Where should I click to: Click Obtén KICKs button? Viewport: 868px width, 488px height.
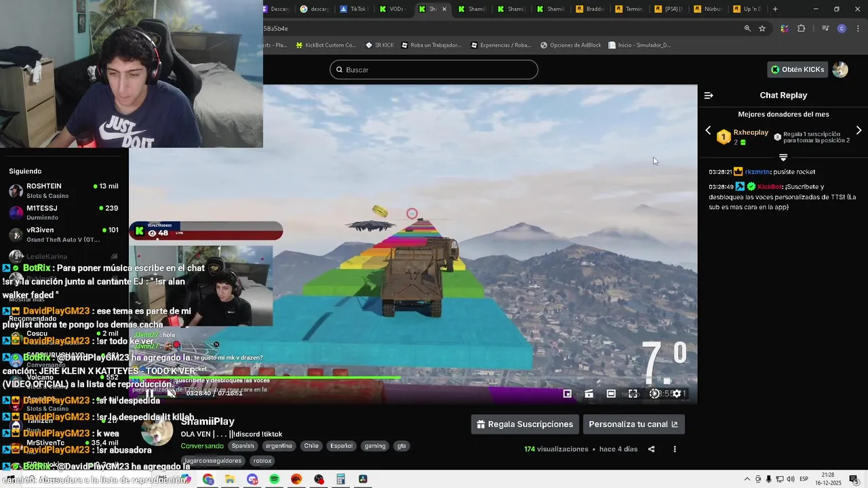click(x=797, y=69)
